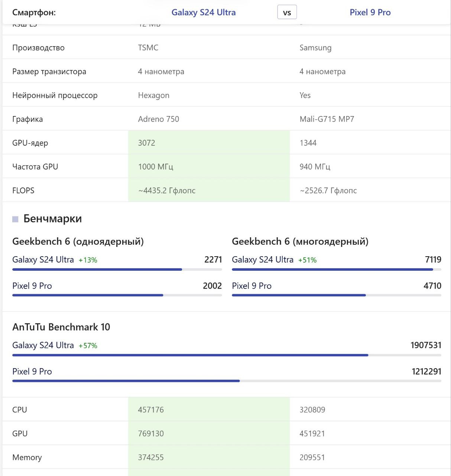Screen dimensions: 451x476
Task: Click Galaxy S24 Ultra single-core Geekbench bar
Action: click(x=117, y=269)
